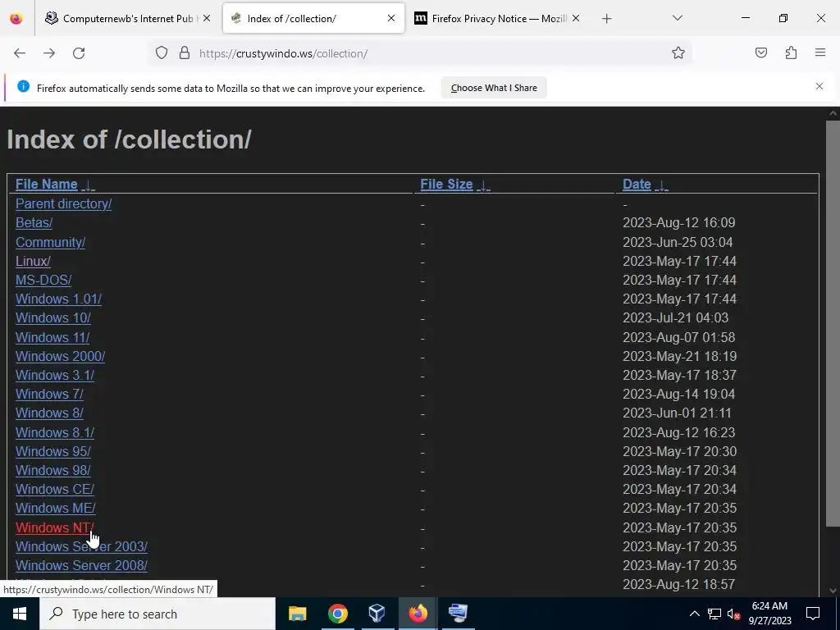Open the Betas/ folder link
840x630 pixels.
34,223
